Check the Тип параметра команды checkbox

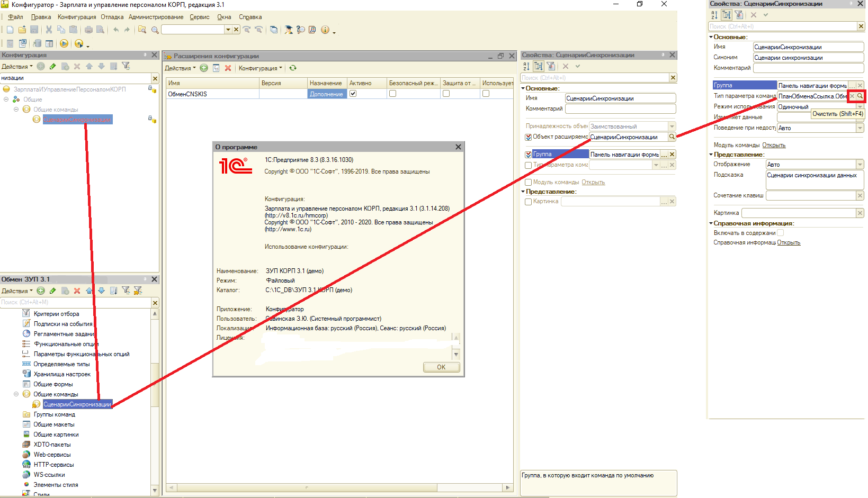click(x=528, y=165)
